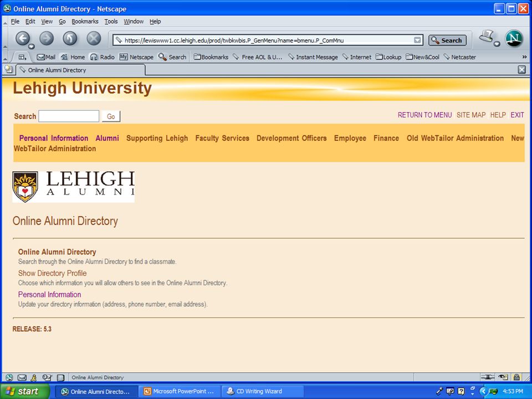This screenshot has width=532, height=399.
Task: Close the current tab via X
Action: 522,70
